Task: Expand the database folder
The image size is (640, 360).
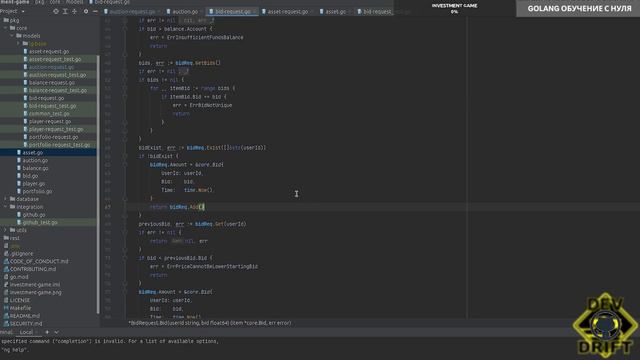Action: pyautogui.click(x=6, y=199)
